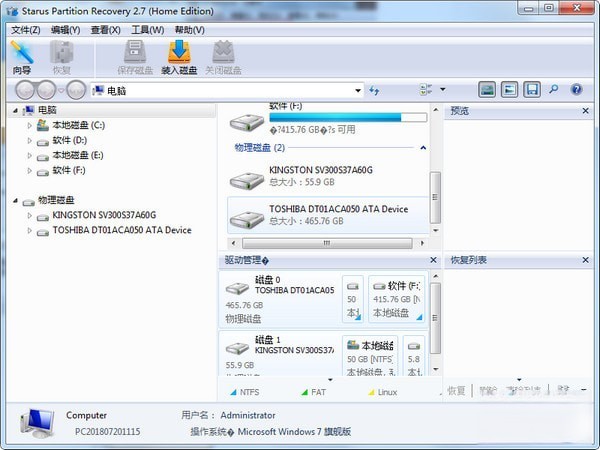
Task: Close the 预览 preview panel
Action: (x=590, y=111)
